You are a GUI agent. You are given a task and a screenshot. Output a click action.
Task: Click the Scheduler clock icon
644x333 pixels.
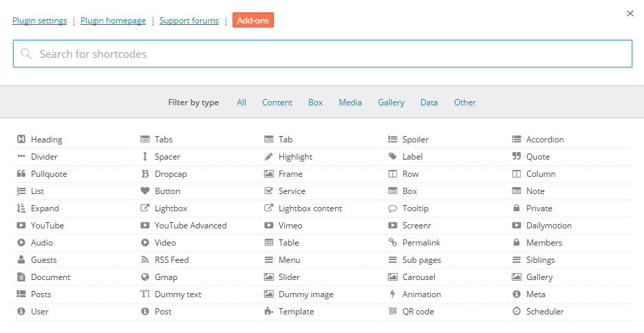pos(516,311)
